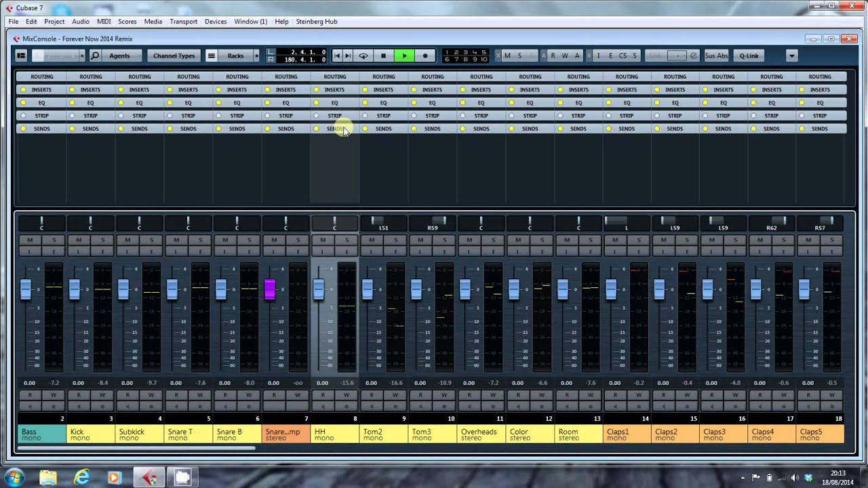This screenshot has width=868, height=488.
Task: Expand the STRIP rack on the first channel
Action: (x=41, y=115)
